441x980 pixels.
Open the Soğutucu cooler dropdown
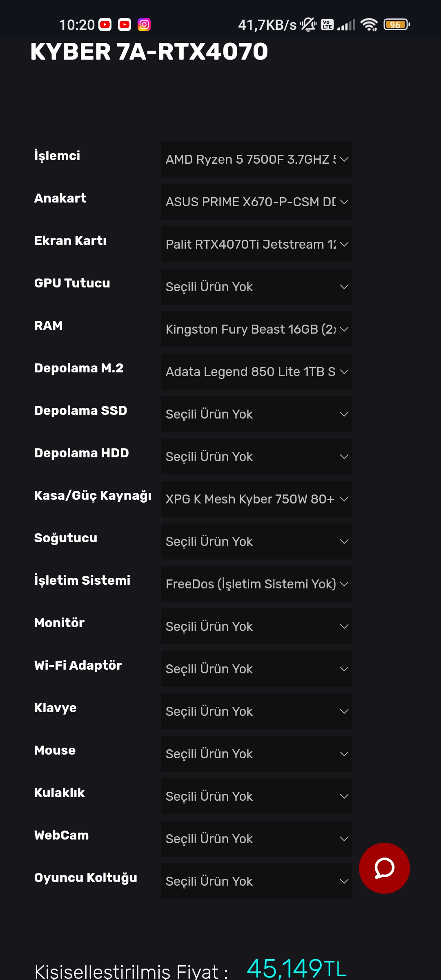tap(256, 541)
